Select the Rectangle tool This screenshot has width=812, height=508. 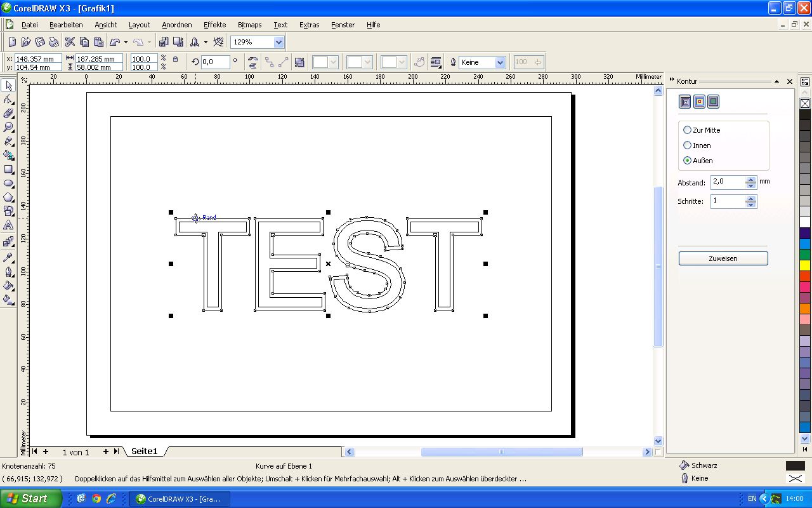tap(9, 170)
